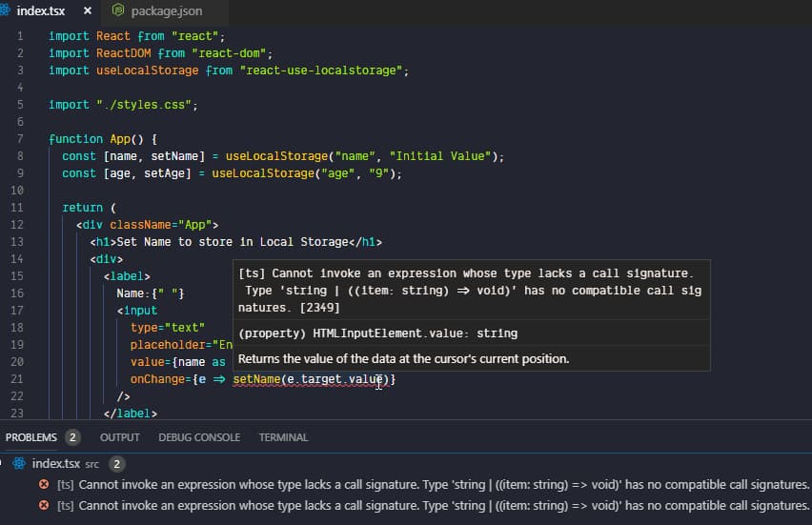This screenshot has width=812, height=525.
Task: Show the TERMINAL panel tab
Action: (x=283, y=437)
